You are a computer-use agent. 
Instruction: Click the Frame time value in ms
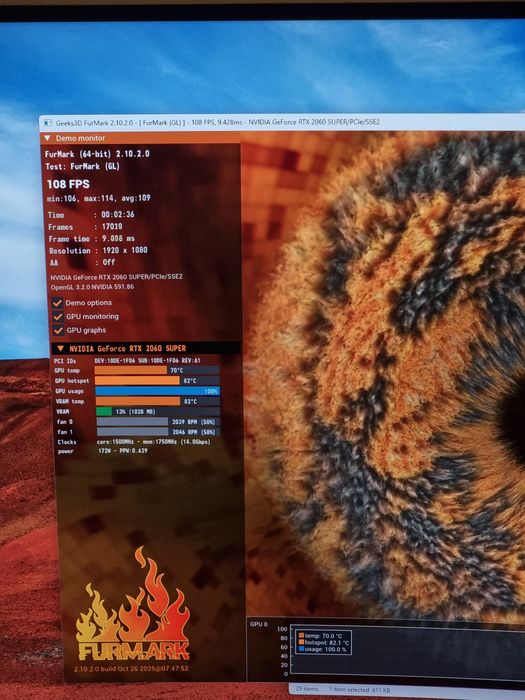pyautogui.click(x=118, y=239)
